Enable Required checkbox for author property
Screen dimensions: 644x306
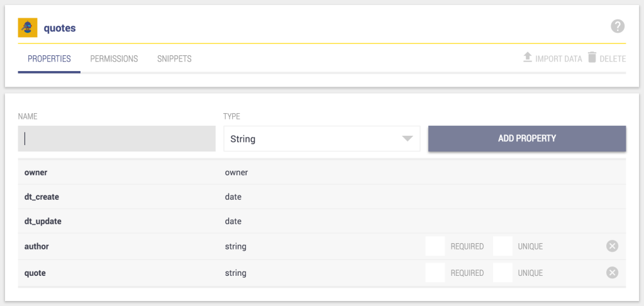(x=435, y=246)
